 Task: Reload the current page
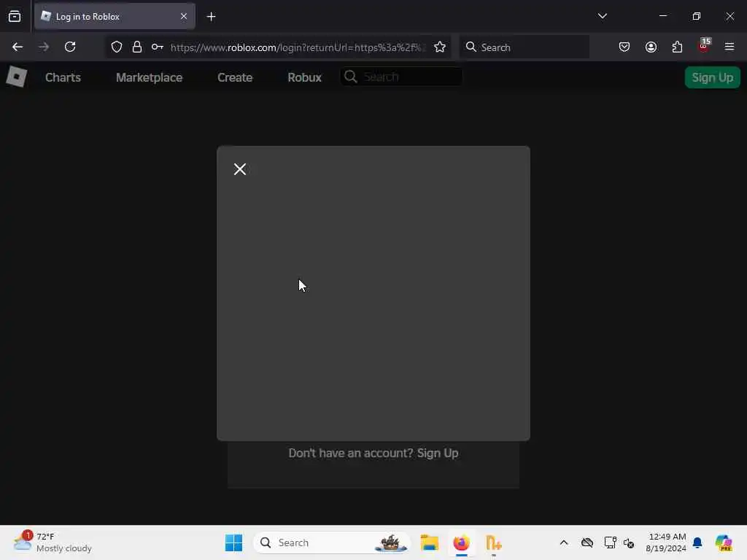(x=70, y=47)
